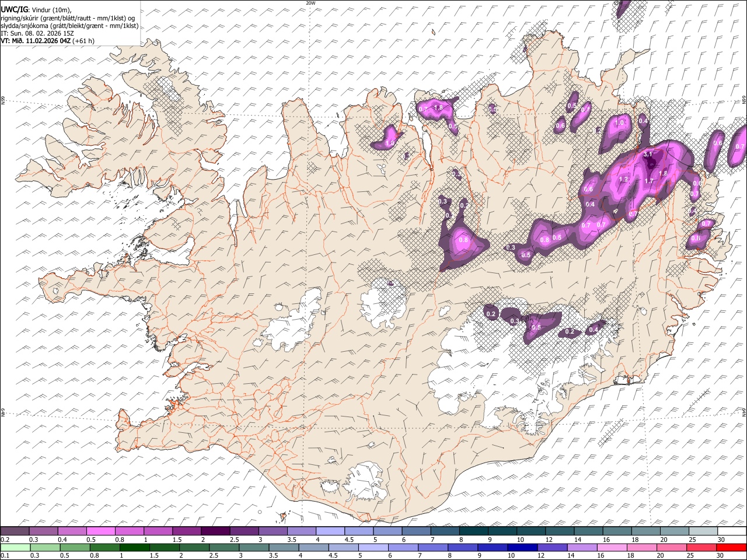Select the (+61 h) forecast offset text
Image resolution: width=747 pixels, height=560 pixels.
(x=83, y=41)
